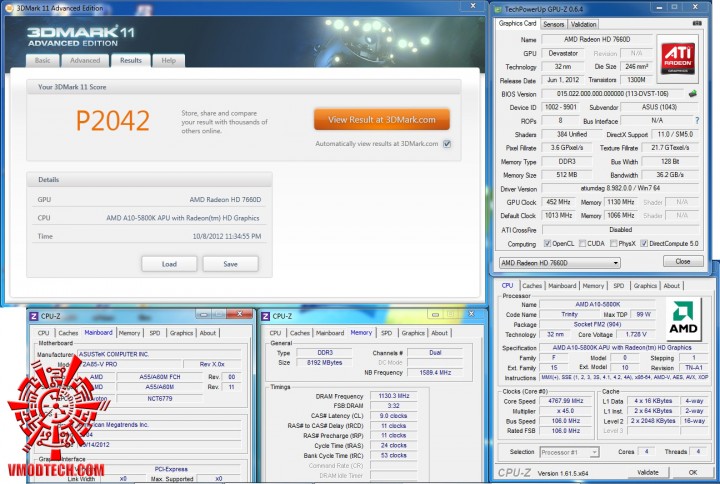Image resolution: width=720 pixels, height=484 pixels.
Task: Toggle the CUDA checkbox in GPU-Z
Action: pos(582,243)
